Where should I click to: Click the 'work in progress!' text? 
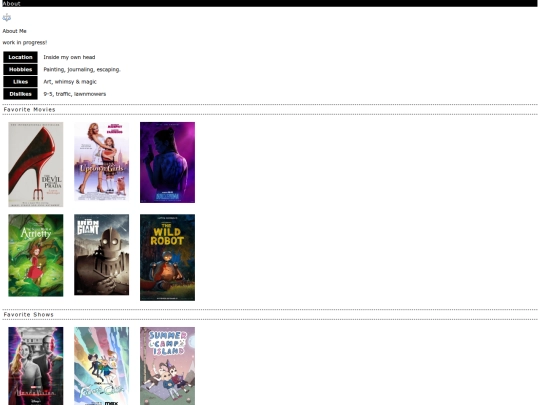tap(25, 42)
